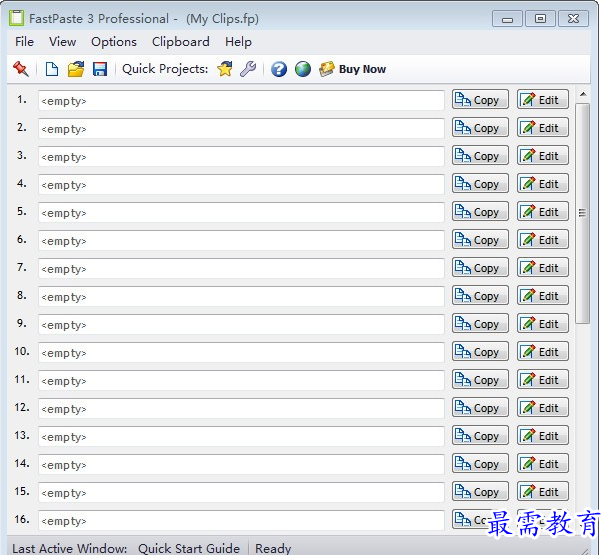Copy clip number 9

click(480, 323)
